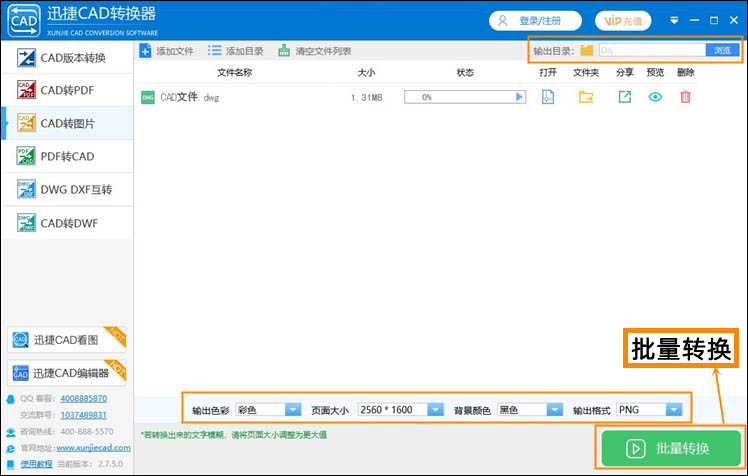Screen dimensions: 748x476
Task: Open the title bar dropdown menu arrow
Action: point(674,21)
